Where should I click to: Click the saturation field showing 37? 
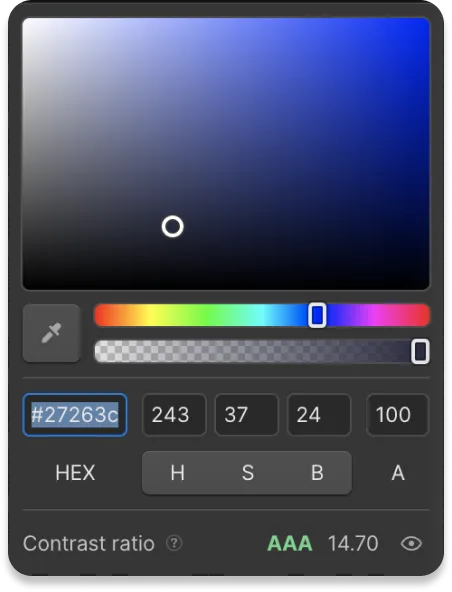coord(247,415)
